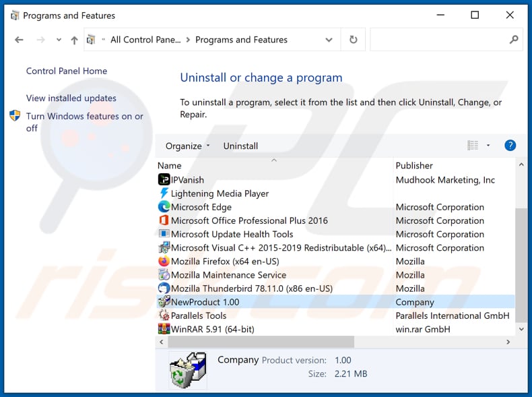Click the NewProduct 1.00 installer icon
Image resolution: width=532 pixels, height=397 pixels.
click(164, 301)
